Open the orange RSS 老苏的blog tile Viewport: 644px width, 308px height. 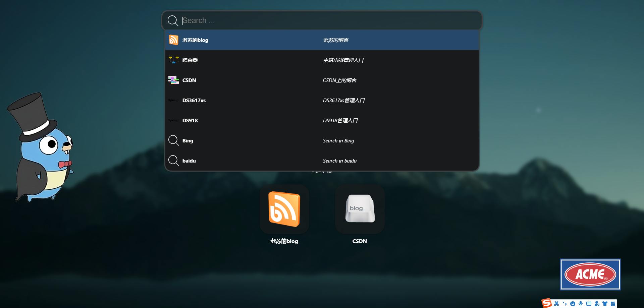(x=284, y=209)
